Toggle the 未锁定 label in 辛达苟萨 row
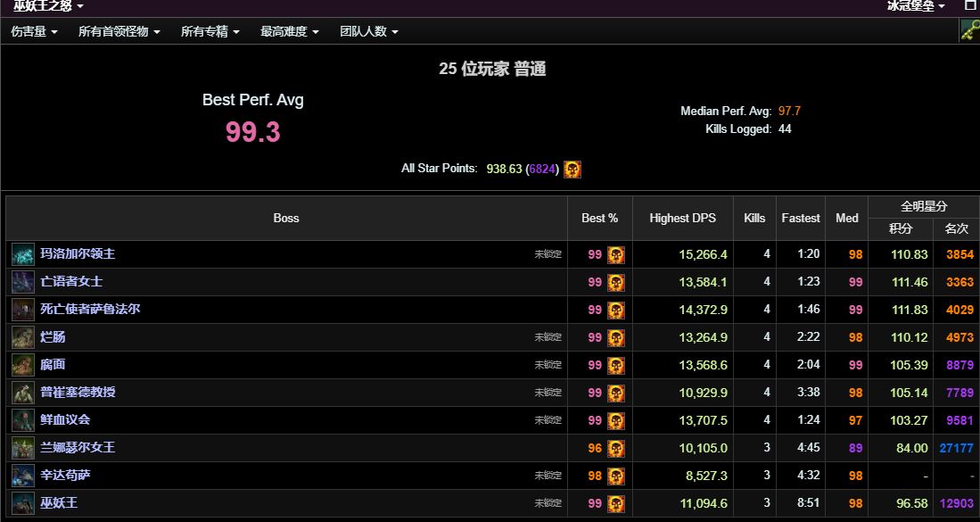Screen dimensions: 980x522 (x=548, y=476)
